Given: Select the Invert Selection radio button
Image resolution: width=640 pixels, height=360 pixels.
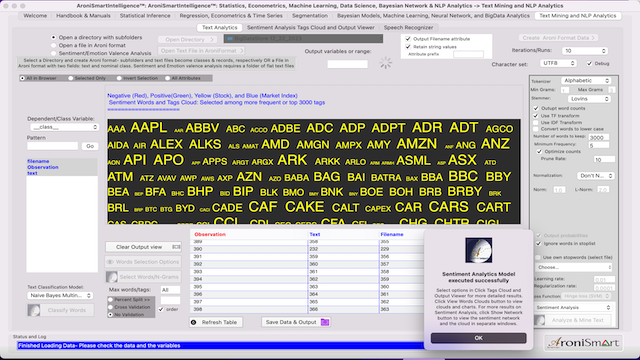Looking at the screenshot, I should pyautogui.click(x=119, y=78).
